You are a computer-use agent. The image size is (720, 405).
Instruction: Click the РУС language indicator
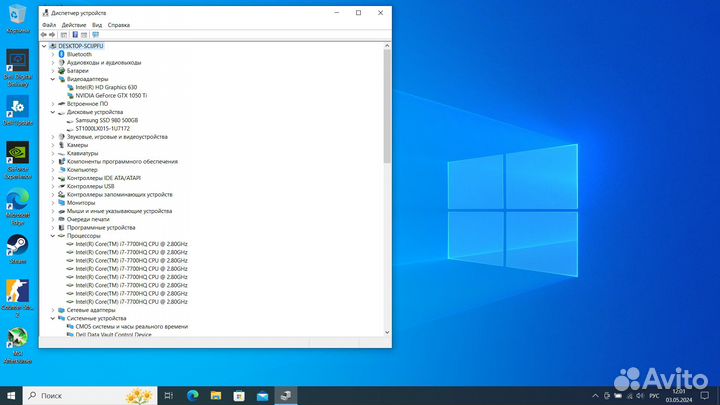[654, 395]
